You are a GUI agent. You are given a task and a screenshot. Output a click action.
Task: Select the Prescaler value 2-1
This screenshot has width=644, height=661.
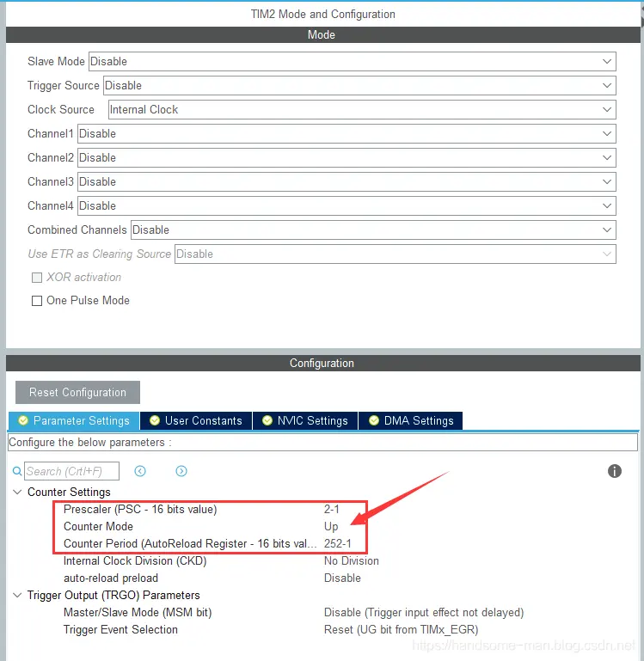(332, 509)
